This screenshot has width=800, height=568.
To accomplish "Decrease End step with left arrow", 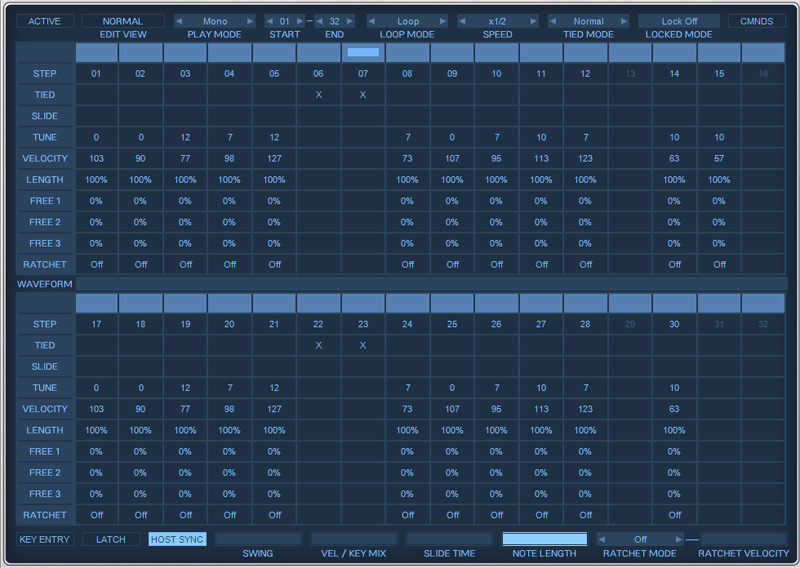I will coord(320,21).
